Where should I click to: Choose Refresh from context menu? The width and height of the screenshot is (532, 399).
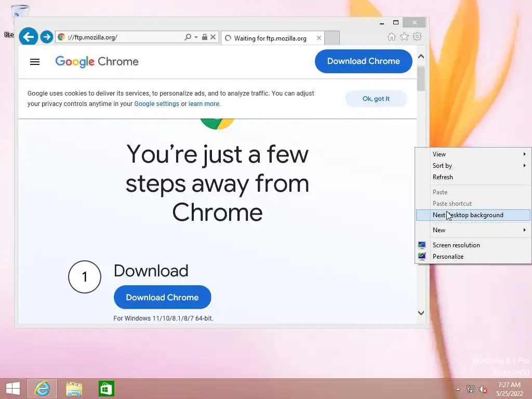[473, 177]
